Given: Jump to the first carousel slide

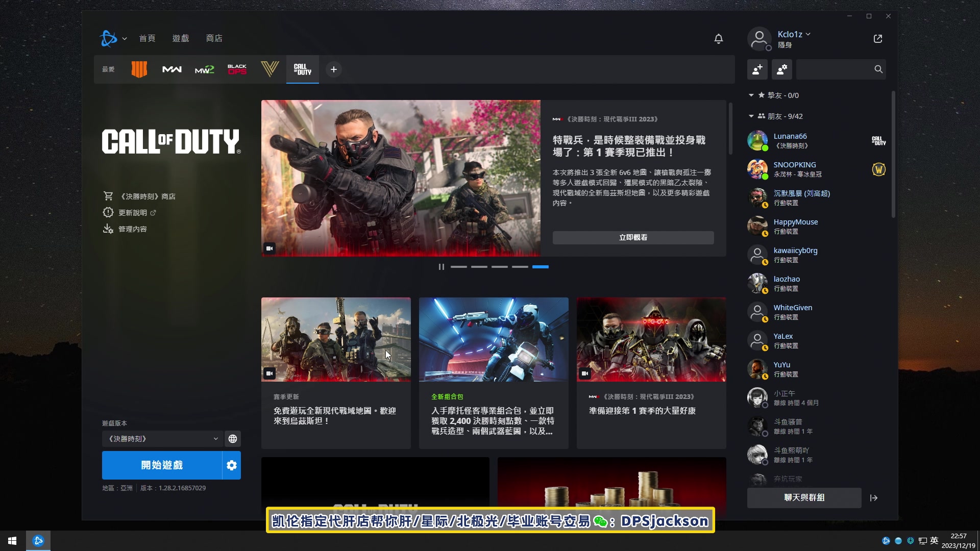Looking at the screenshot, I should [x=459, y=267].
